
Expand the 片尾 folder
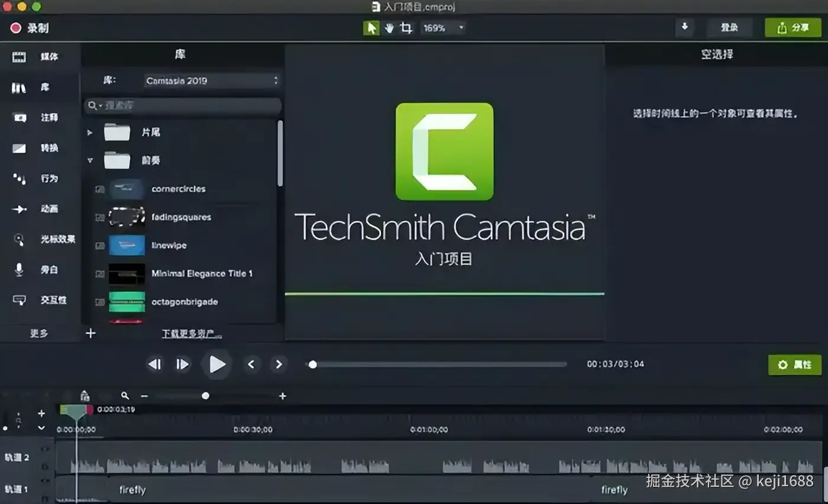[x=90, y=133]
